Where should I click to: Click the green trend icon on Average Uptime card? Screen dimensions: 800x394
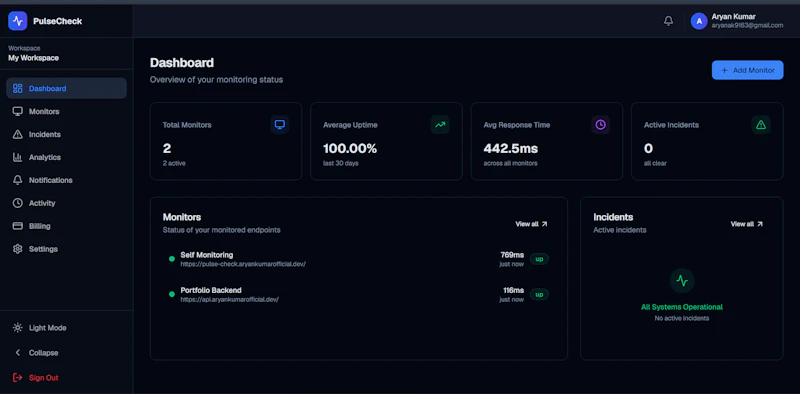point(440,125)
